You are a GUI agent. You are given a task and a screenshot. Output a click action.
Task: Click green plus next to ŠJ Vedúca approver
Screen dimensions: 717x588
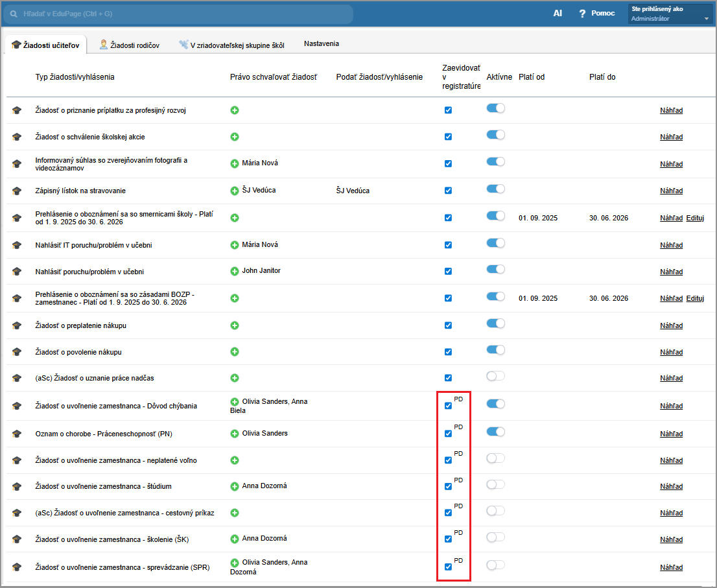point(235,191)
